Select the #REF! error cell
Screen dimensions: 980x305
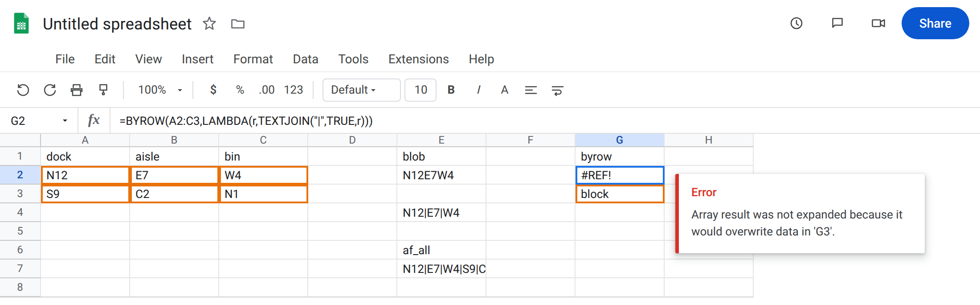pyautogui.click(x=620, y=175)
